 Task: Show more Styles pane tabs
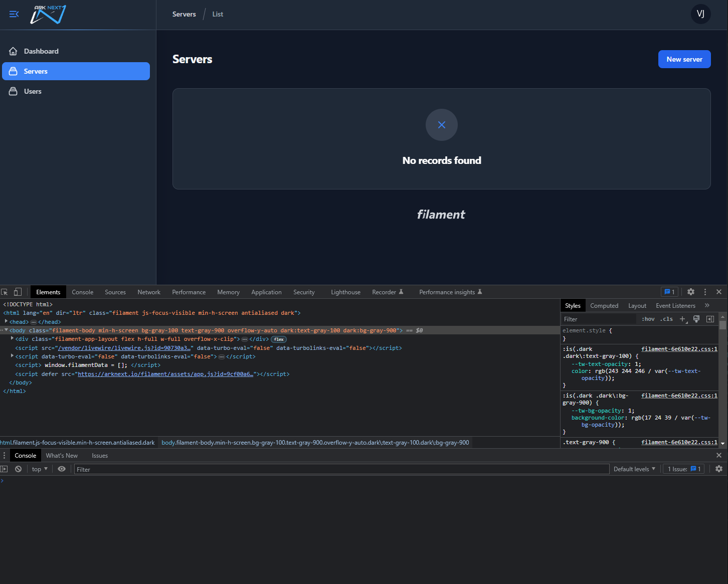pos(707,305)
